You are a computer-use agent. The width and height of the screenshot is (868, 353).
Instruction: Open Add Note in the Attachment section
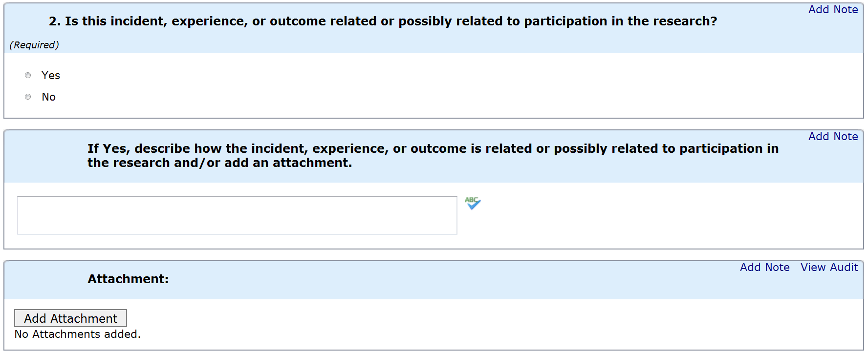764,268
